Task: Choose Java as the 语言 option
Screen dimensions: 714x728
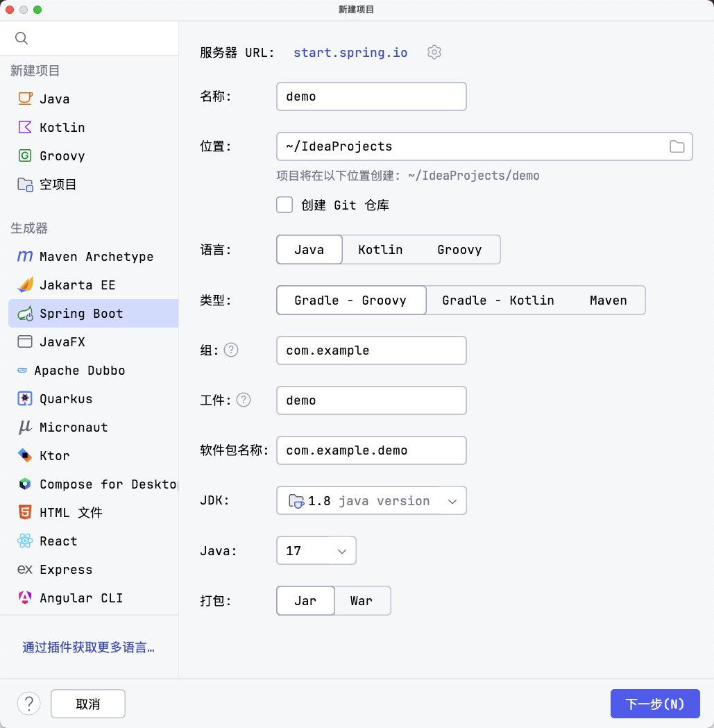Action: [x=309, y=250]
